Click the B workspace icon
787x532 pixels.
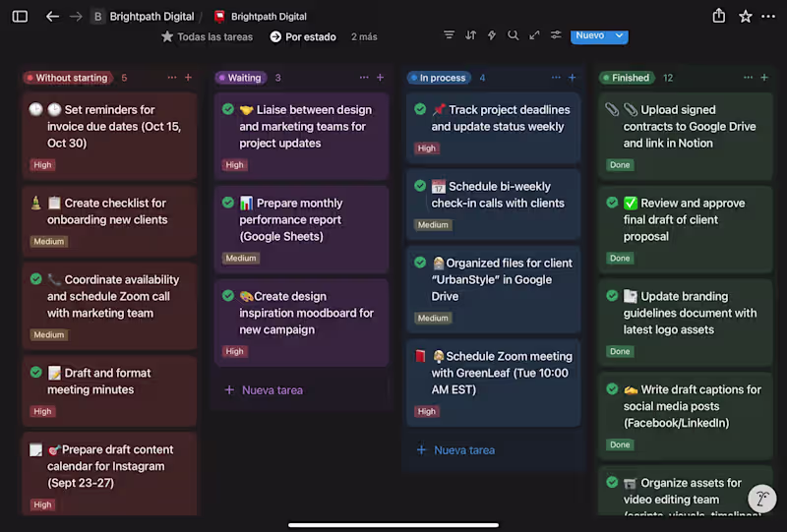coord(97,17)
